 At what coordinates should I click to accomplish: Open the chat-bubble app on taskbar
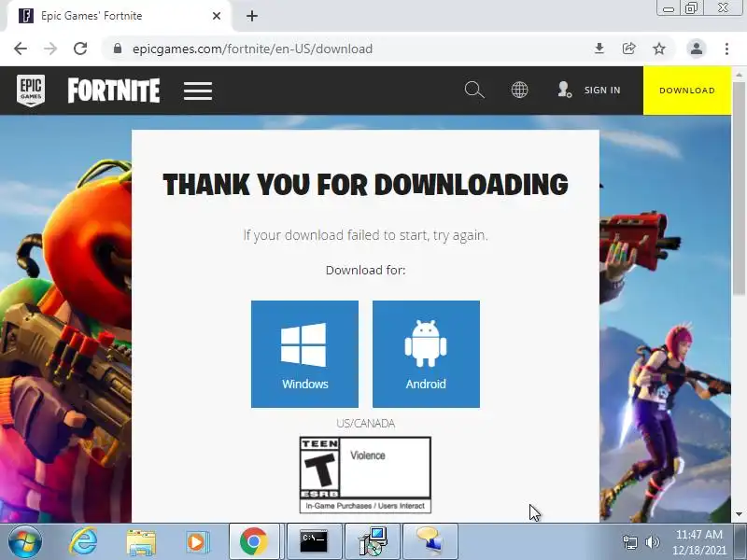point(430,542)
